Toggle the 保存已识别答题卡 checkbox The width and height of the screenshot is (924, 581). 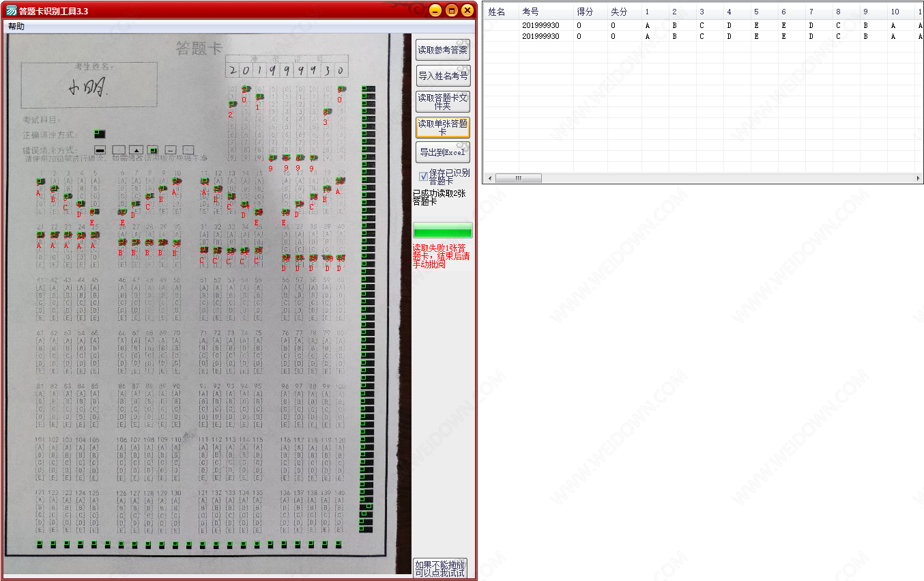pos(424,176)
